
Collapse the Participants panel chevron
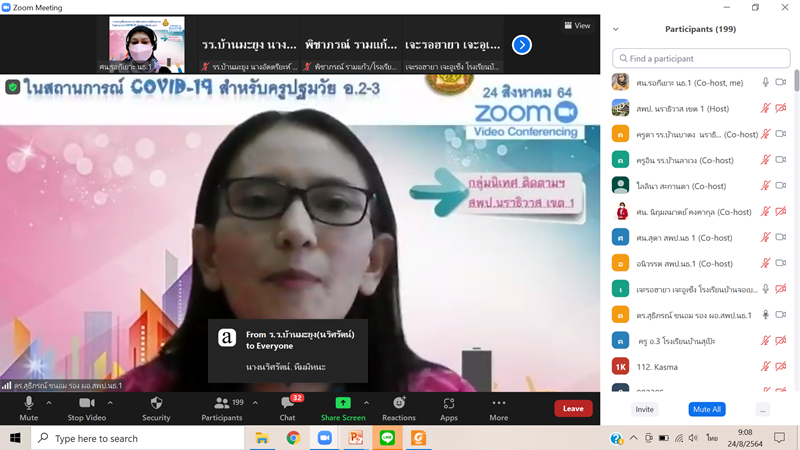click(615, 29)
